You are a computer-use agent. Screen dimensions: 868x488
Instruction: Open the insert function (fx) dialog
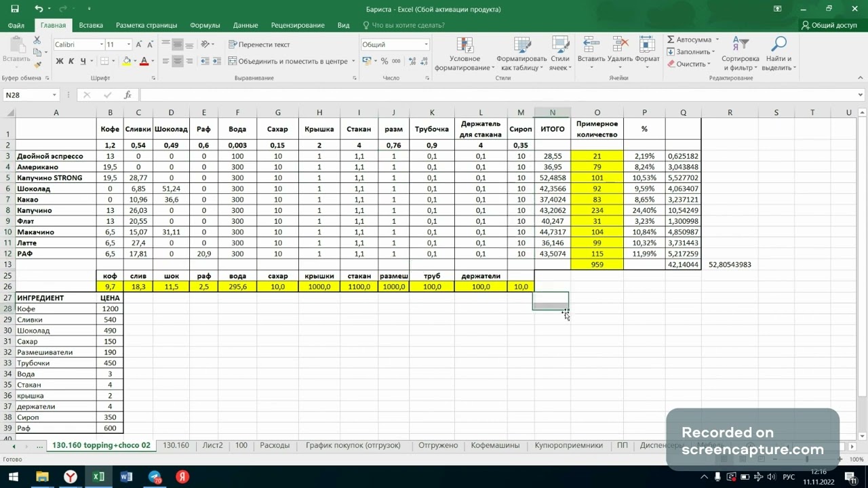(x=127, y=95)
